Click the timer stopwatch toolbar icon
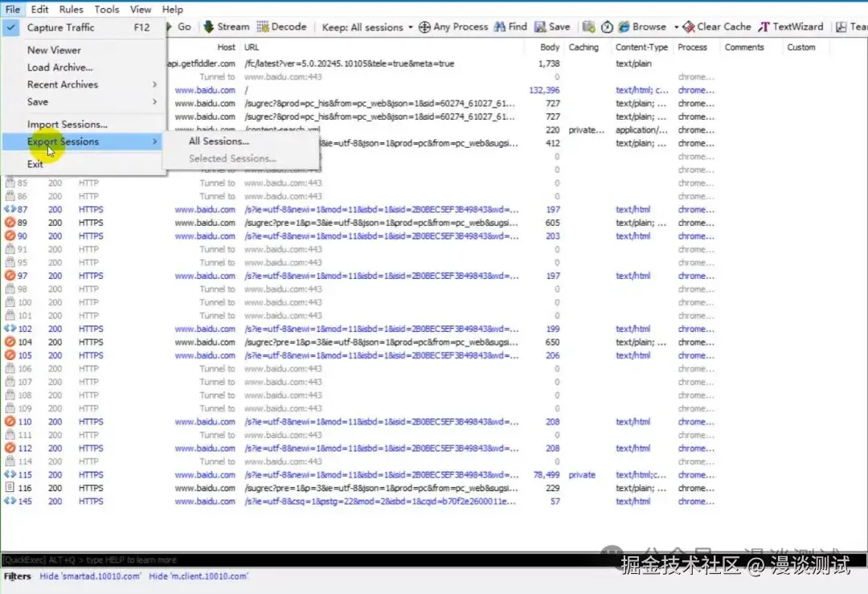Screen dimensions: 868x594 [x=607, y=27]
